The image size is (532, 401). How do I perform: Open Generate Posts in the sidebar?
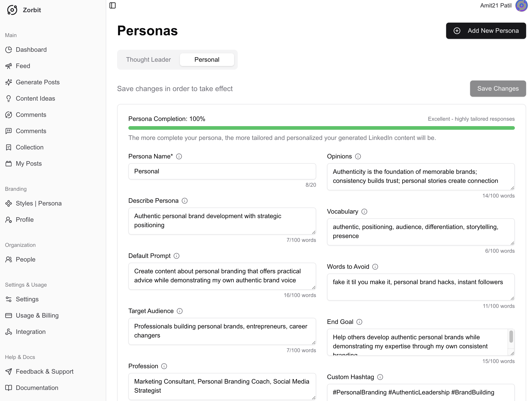38,82
